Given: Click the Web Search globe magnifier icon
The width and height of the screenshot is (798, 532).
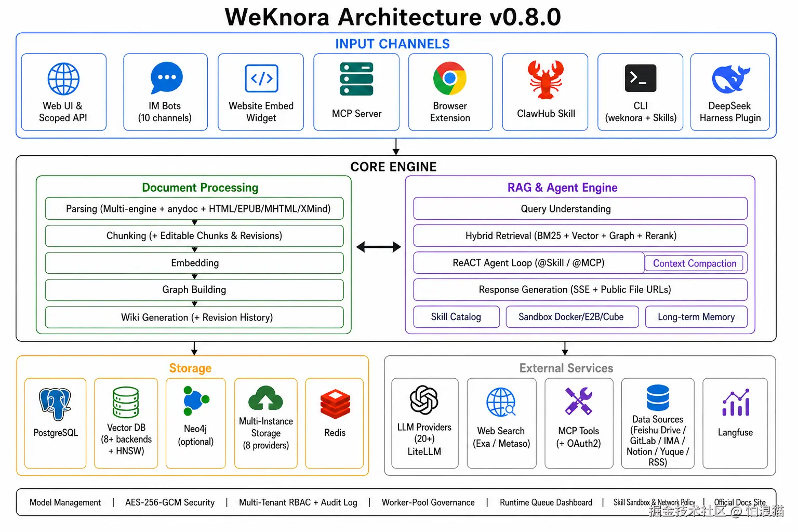Looking at the screenshot, I should tap(501, 402).
